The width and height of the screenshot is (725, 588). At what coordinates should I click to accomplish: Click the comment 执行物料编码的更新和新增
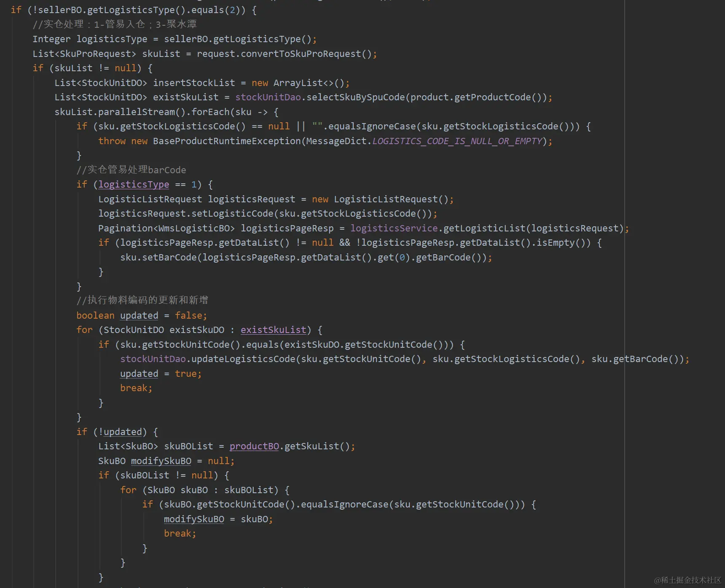pyautogui.click(x=143, y=300)
